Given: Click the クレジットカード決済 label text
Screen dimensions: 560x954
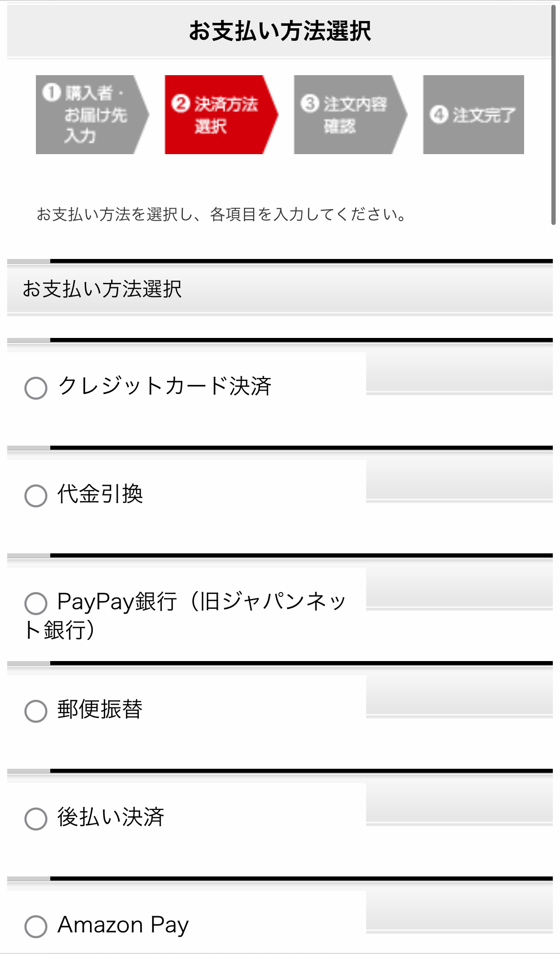Looking at the screenshot, I should (x=165, y=386).
